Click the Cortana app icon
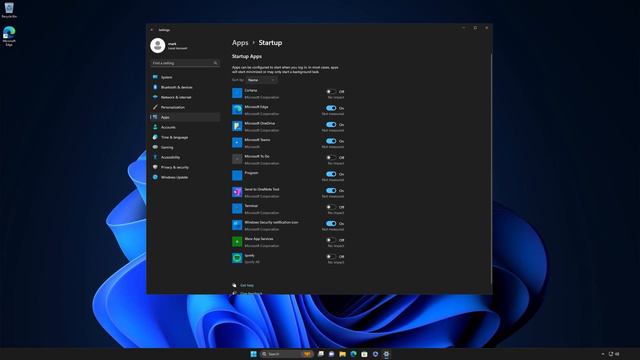Viewport: 640px width, 360px height. tap(237, 93)
